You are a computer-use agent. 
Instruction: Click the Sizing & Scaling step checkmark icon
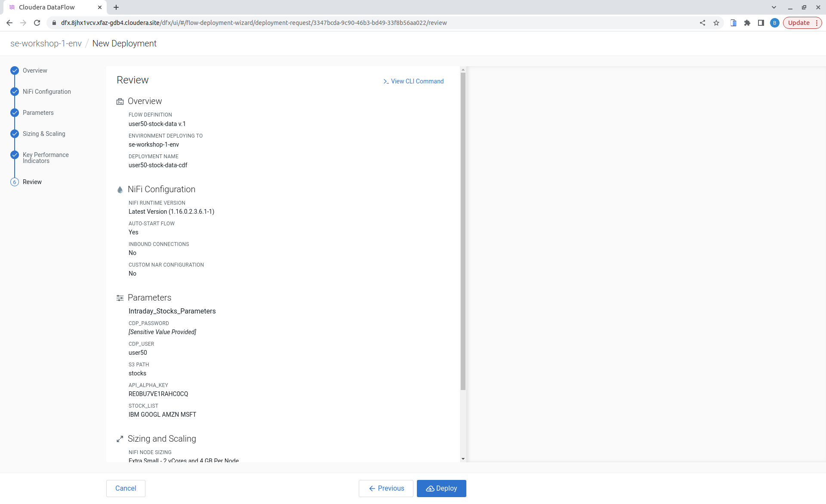click(15, 134)
